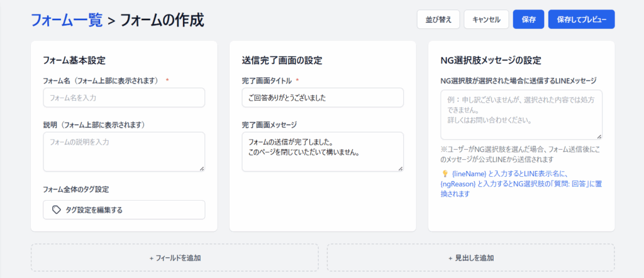Click the lightbulb hint icon

point(445,173)
